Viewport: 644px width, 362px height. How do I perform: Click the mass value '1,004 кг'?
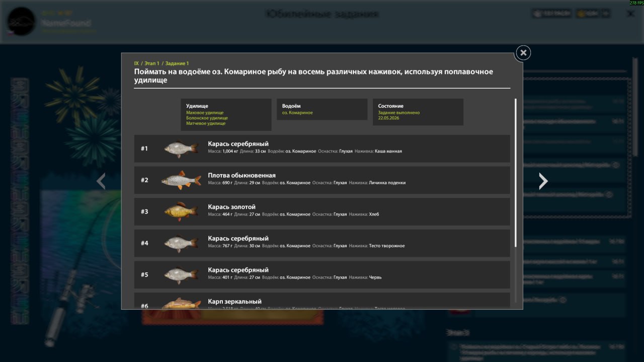pyautogui.click(x=230, y=151)
